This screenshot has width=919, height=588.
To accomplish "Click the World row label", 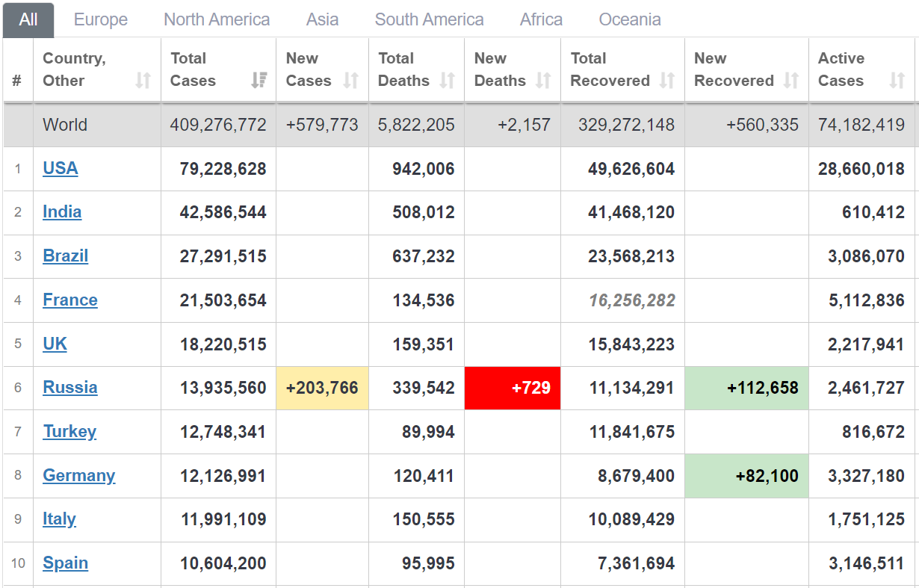I will tap(65, 125).
